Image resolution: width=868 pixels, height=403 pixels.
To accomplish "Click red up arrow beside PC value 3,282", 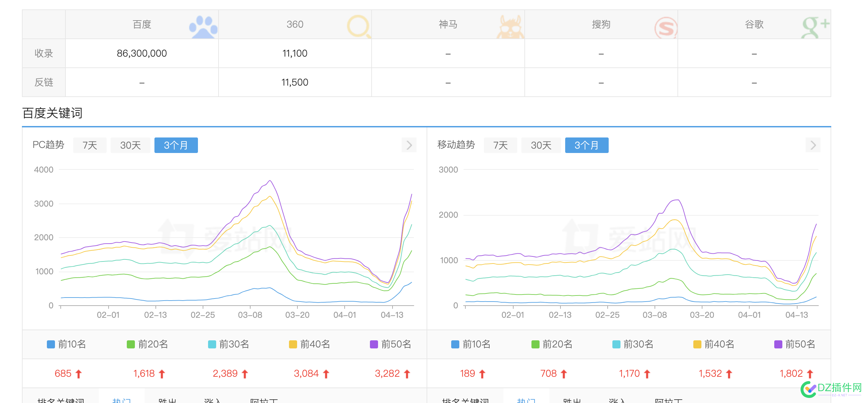I will [x=407, y=374].
